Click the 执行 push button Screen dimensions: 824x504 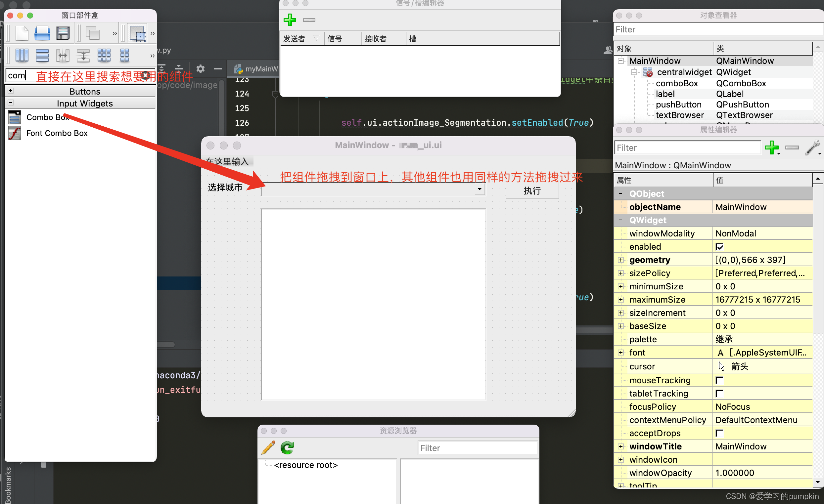532,191
